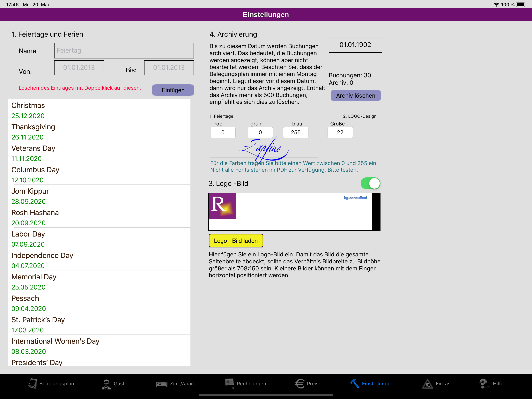Viewport: 532px width, 399px height.
Task: Select the Thanksgiving holiday entry
Action: coord(99,131)
